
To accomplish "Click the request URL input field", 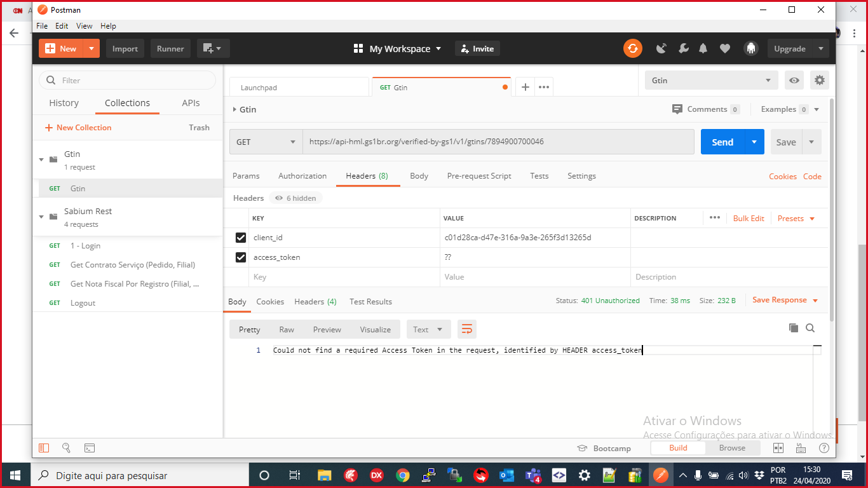I will click(x=498, y=142).
